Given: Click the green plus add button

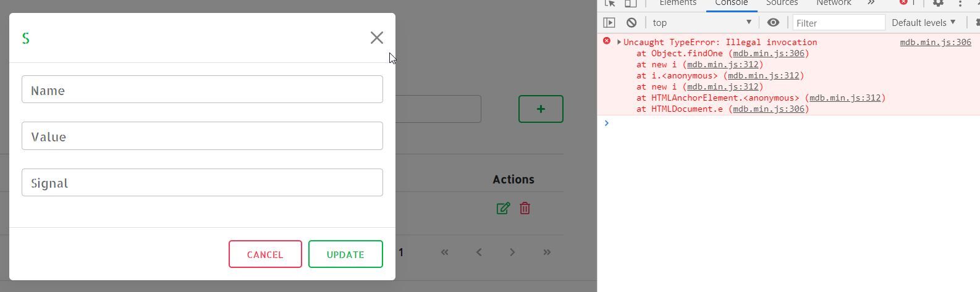Looking at the screenshot, I should 541,109.
